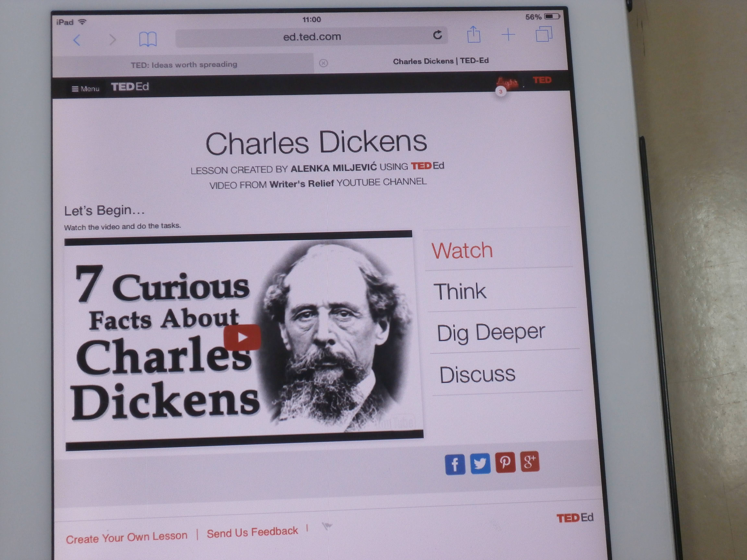Click the Writer's Relief channel name

pyautogui.click(x=302, y=184)
